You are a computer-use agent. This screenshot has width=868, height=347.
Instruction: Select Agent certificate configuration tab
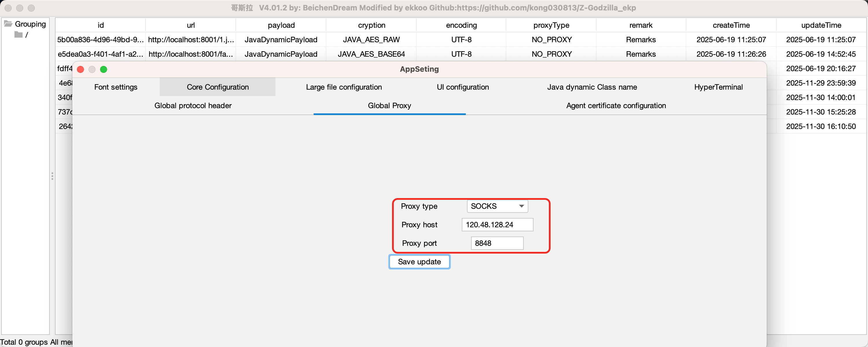(x=616, y=106)
